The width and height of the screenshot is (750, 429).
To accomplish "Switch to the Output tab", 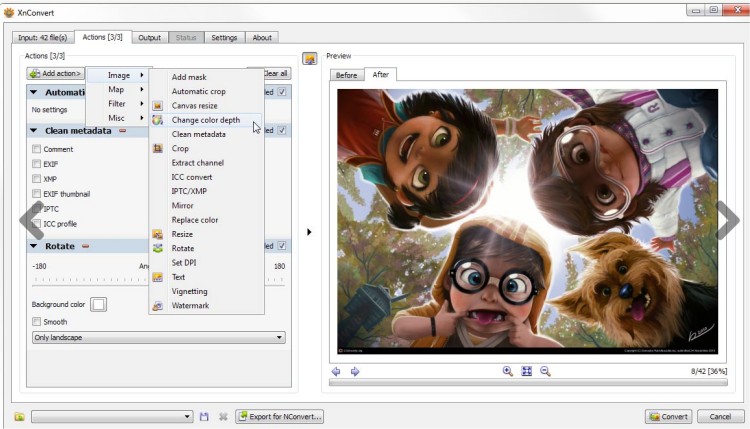I will coord(149,38).
